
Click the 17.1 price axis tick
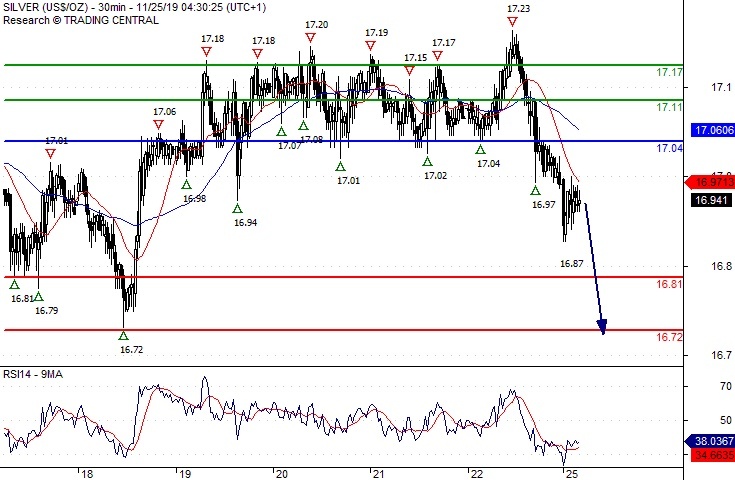coord(721,87)
